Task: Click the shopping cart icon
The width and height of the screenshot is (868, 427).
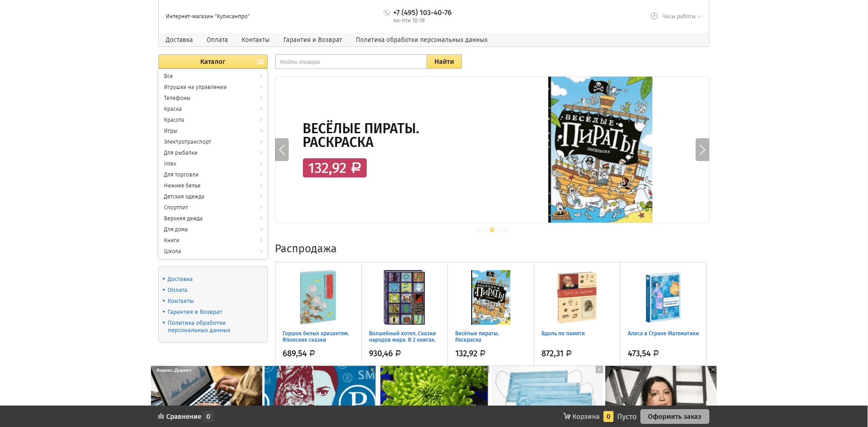Action: 567,416
